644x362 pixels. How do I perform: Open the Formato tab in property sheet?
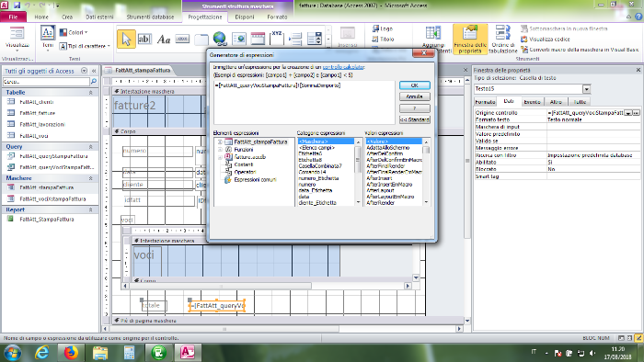pos(485,102)
